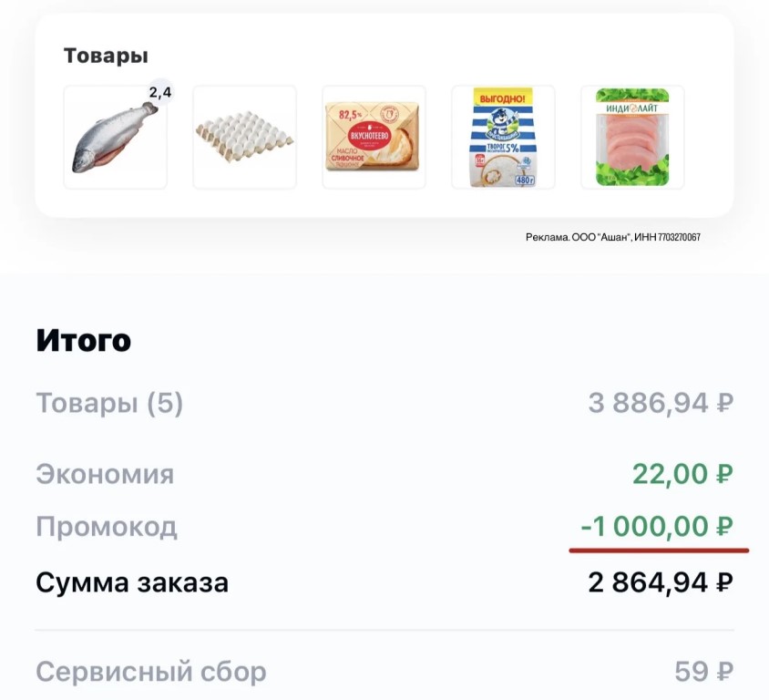The image size is (769, 700).
Task: Click the Товары section heading above the thumbnails
Action: (106, 56)
